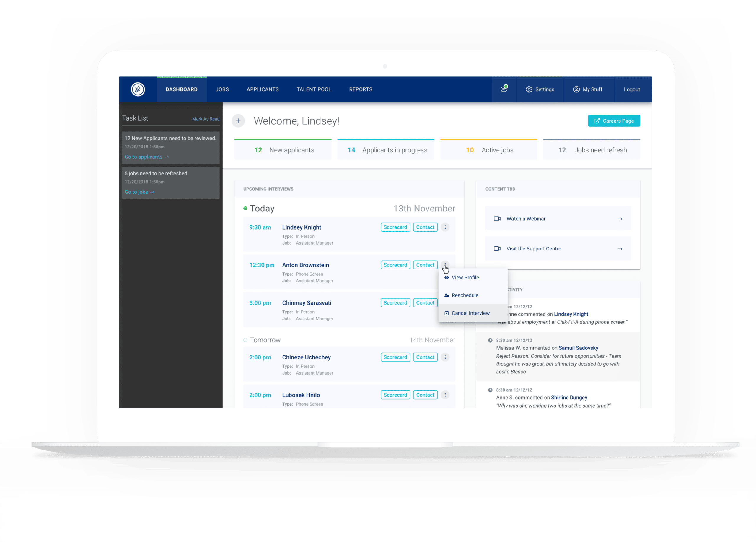The width and height of the screenshot is (756, 542).
Task: Open the options menu for Chineze Uchechey
Action: (x=445, y=357)
